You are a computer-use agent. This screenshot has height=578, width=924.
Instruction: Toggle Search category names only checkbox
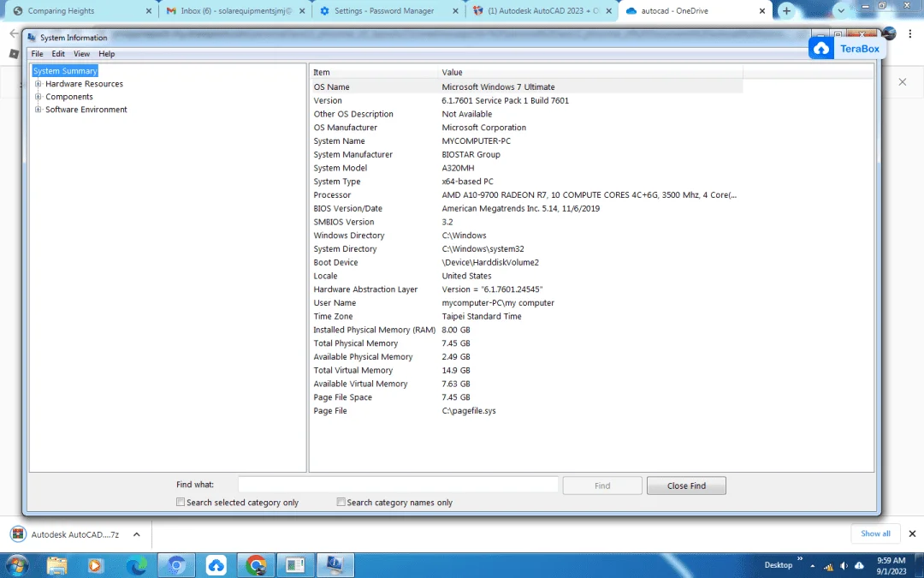point(341,502)
